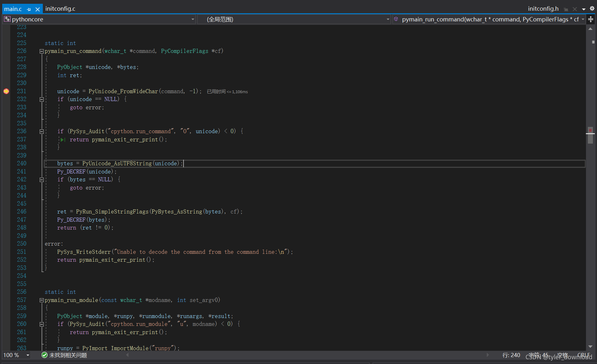Click Py_DECREF(bytes) on line 247
This screenshot has width=597, height=364.
82,220
